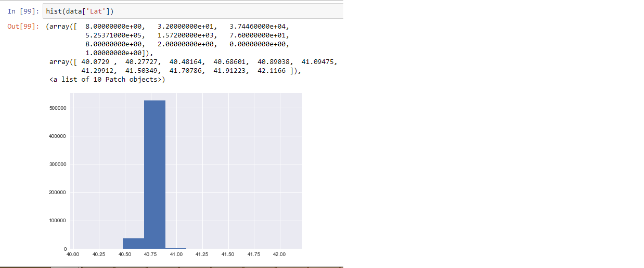Screen dimensions: 644x268
Task: Click the y-axis label 400000
Action: point(58,136)
